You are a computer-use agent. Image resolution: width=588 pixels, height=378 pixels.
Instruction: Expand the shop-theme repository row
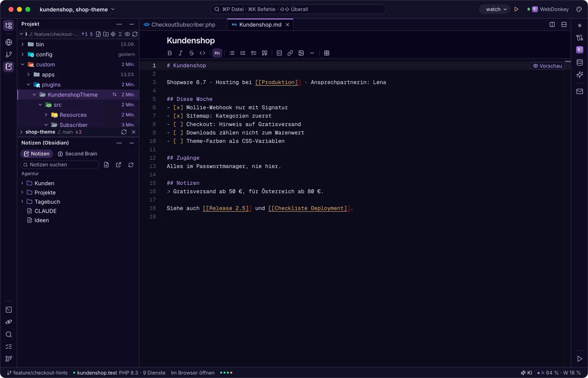pos(21,132)
